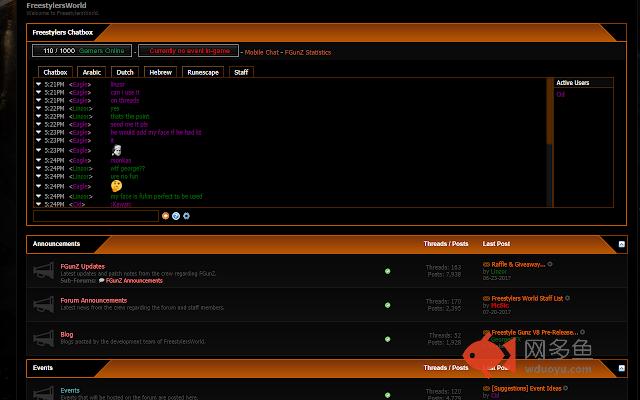Click green status icon in Blog row
This screenshot has height=400, width=640.
tap(387, 339)
